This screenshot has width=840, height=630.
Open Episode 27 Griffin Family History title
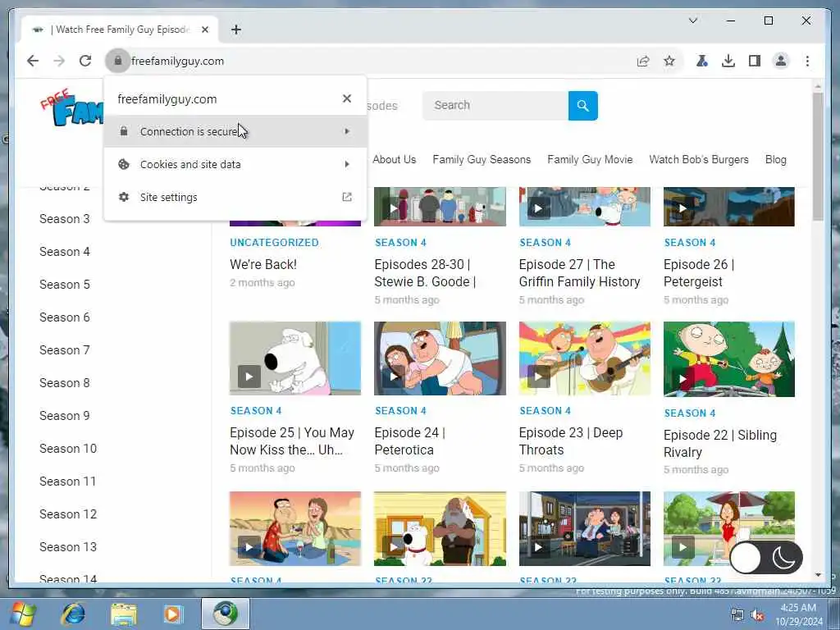580,272
